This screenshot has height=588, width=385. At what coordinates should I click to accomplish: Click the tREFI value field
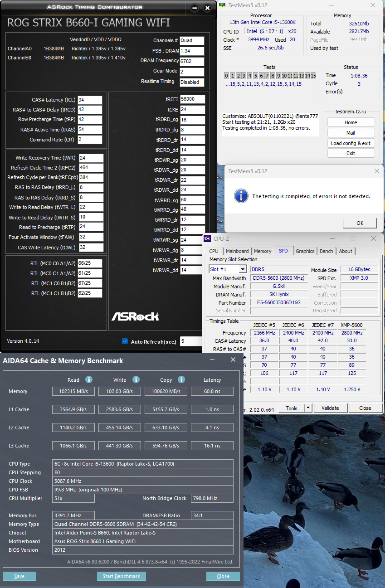[x=192, y=99]
